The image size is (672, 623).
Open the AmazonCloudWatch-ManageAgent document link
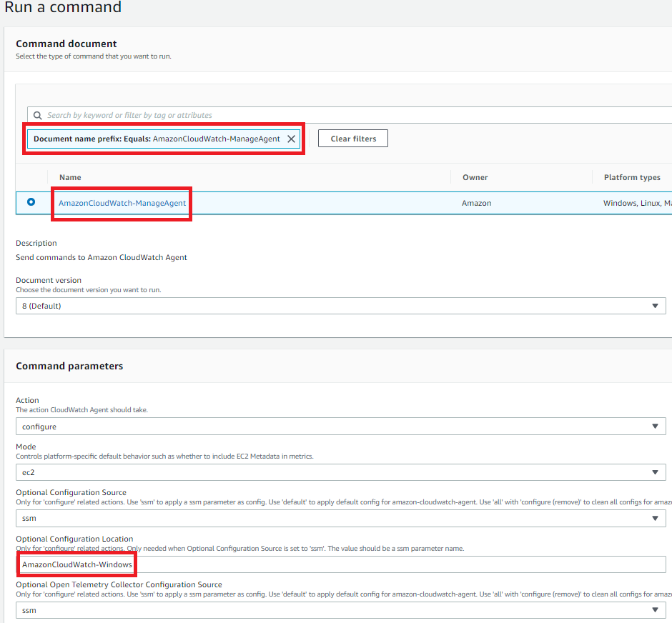click(121, 203)
